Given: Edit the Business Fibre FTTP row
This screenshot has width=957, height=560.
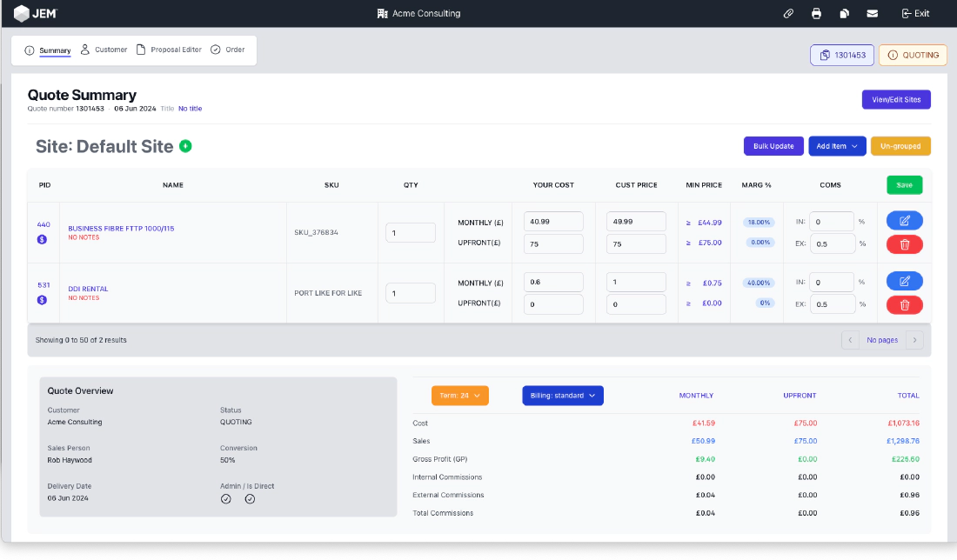Looking at the screenshot, I should tap(905, 221).
